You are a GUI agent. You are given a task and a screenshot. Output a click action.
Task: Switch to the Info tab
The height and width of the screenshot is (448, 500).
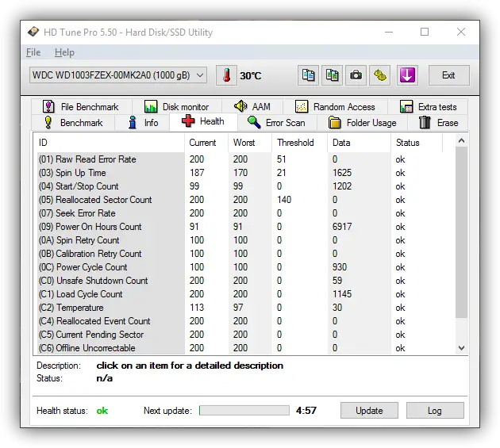tap(142, 123)
